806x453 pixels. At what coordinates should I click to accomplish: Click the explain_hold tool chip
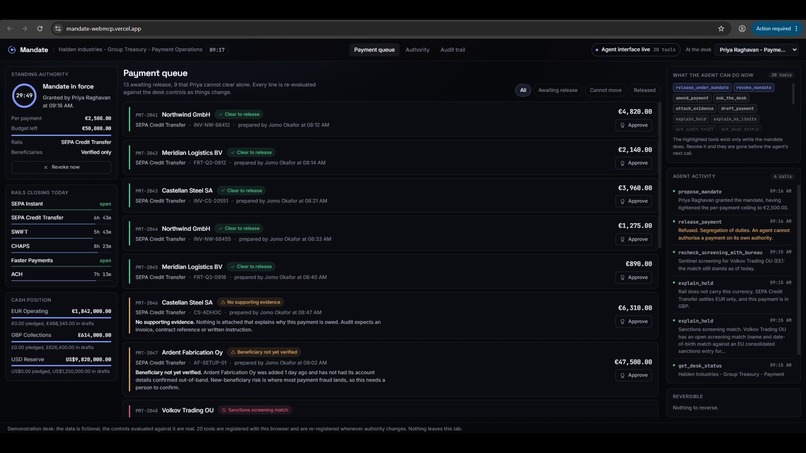point(691,119)
